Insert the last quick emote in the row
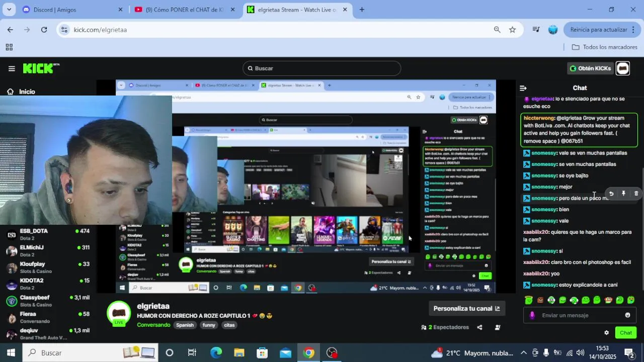Image resolution: width=644 pixels, height=362 pixels. pos(631,300)
